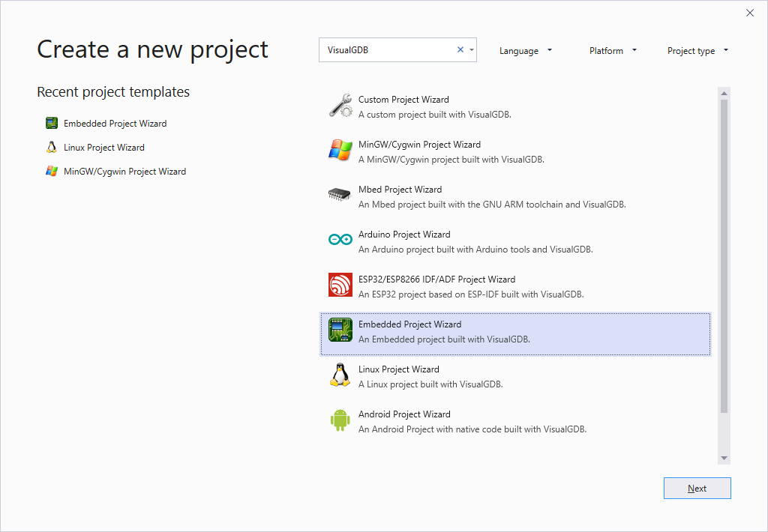The width and height of the screenshot is (768, 532).
Task: Select 'Custom Project Wizard' template title
Action: tap(403, 100)
